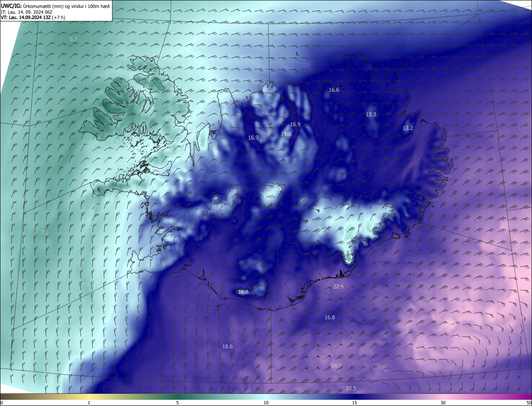Click the 6.7 precipitation value on the map

[x=74, y=39]
